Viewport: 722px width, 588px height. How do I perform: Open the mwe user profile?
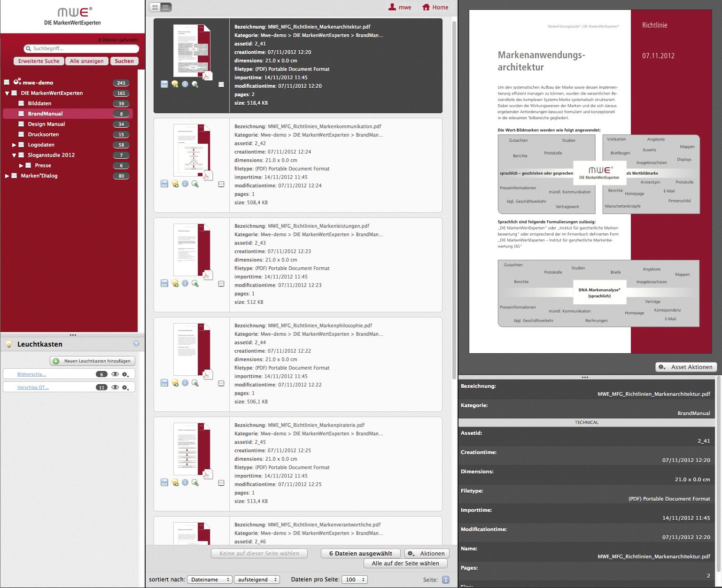click(400, 7)
